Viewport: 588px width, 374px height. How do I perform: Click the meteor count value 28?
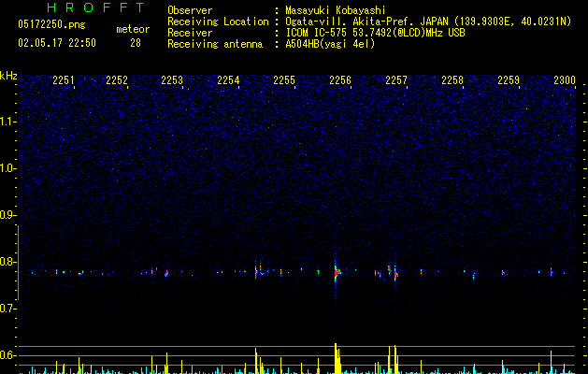(136, 43)
